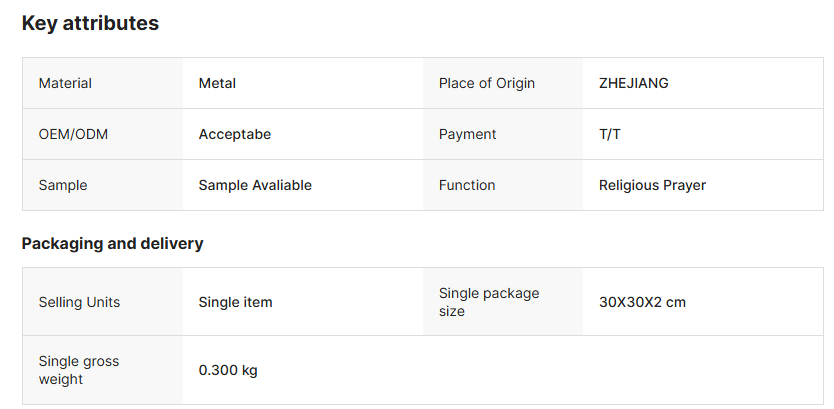Viewport: 834px width, 409px height.
Task: Click the Metal material value
Action: (x=217, y=83)
